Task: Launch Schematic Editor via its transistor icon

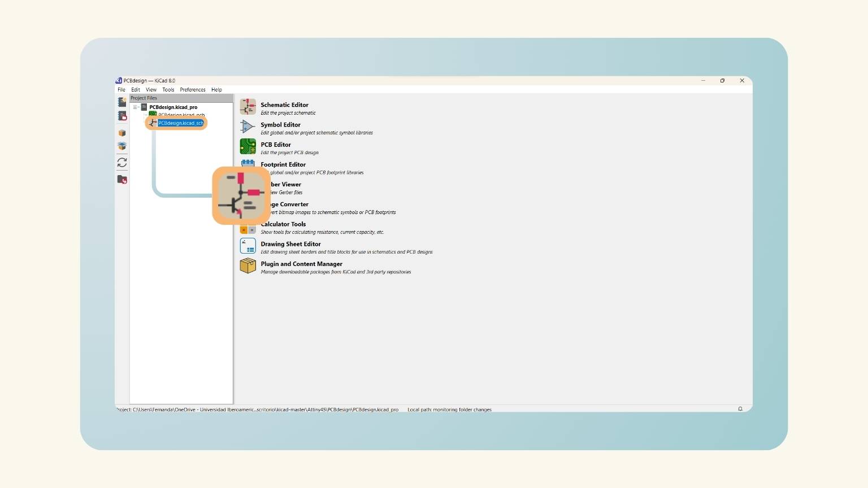Action: [x=248, y=107]
